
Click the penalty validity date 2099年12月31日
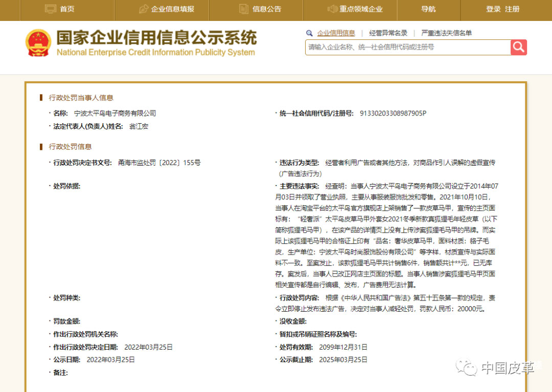[343, 348]
